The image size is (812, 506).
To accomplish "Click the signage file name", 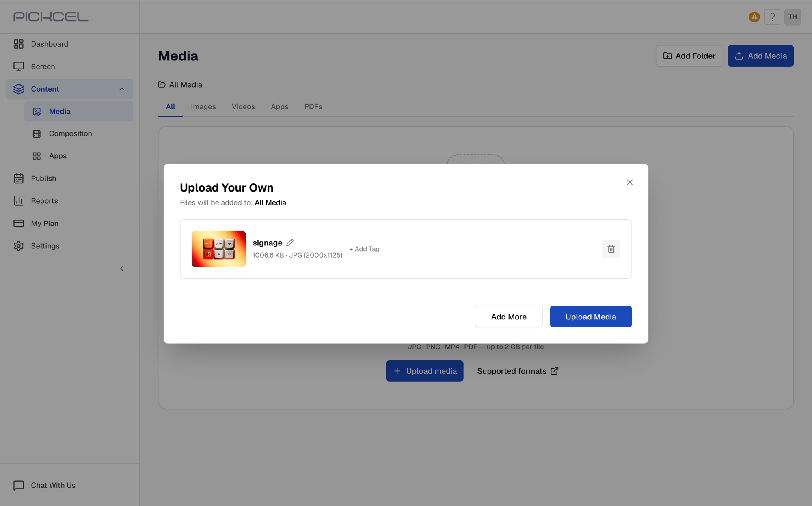I will pyautogui.click(x=267, y=243).
